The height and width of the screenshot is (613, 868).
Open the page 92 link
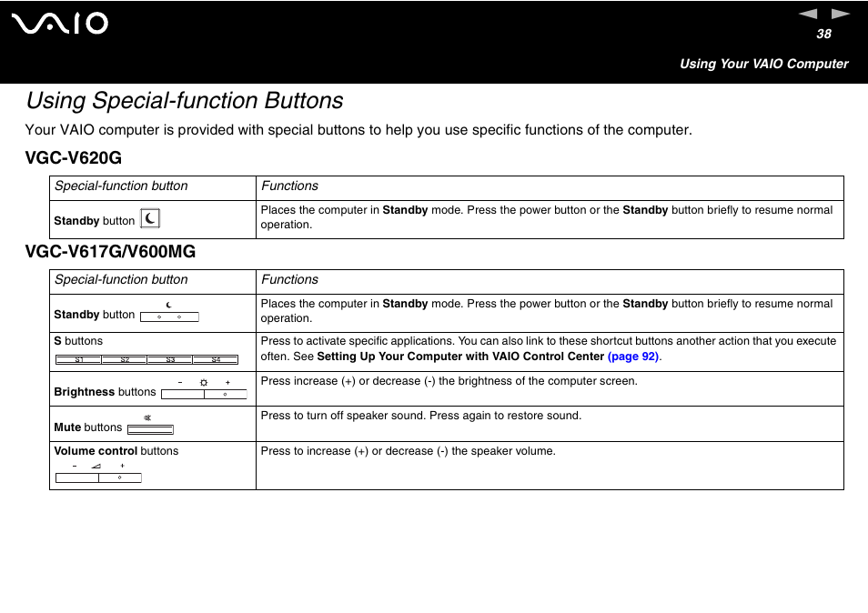click(633, 357)
